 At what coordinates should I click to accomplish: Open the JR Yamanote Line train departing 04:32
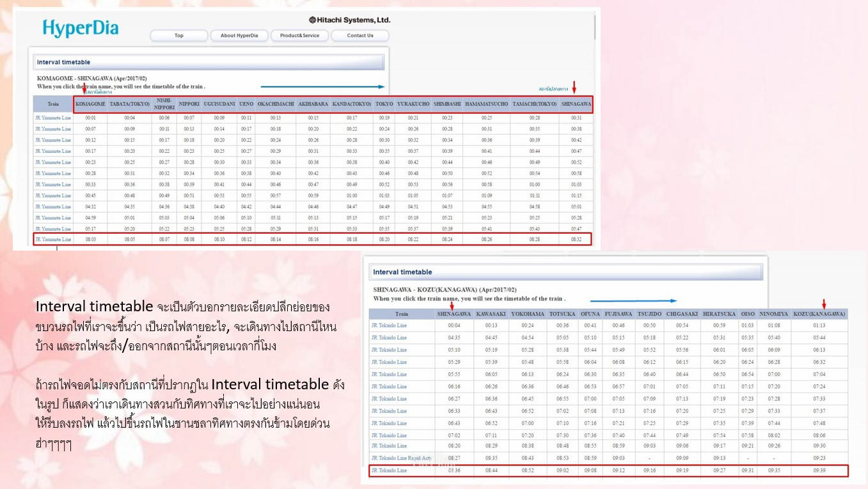pyautogui.click(x=53, y=206)
